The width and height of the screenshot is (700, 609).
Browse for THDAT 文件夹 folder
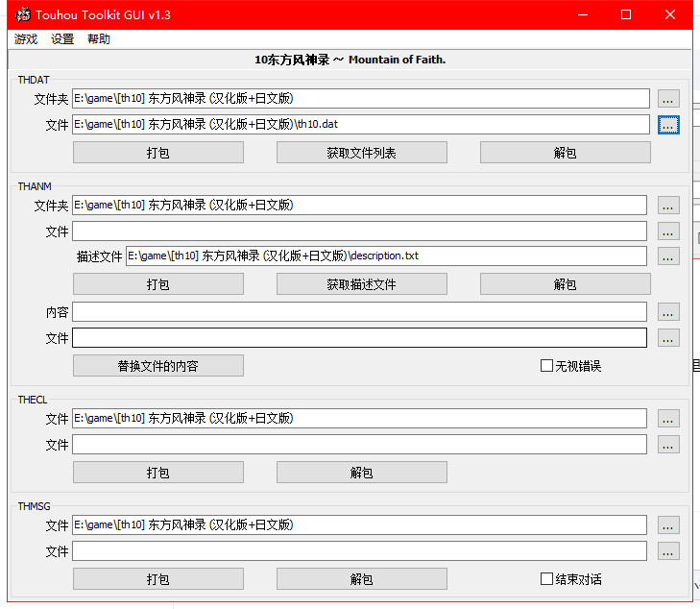(668, 99)
